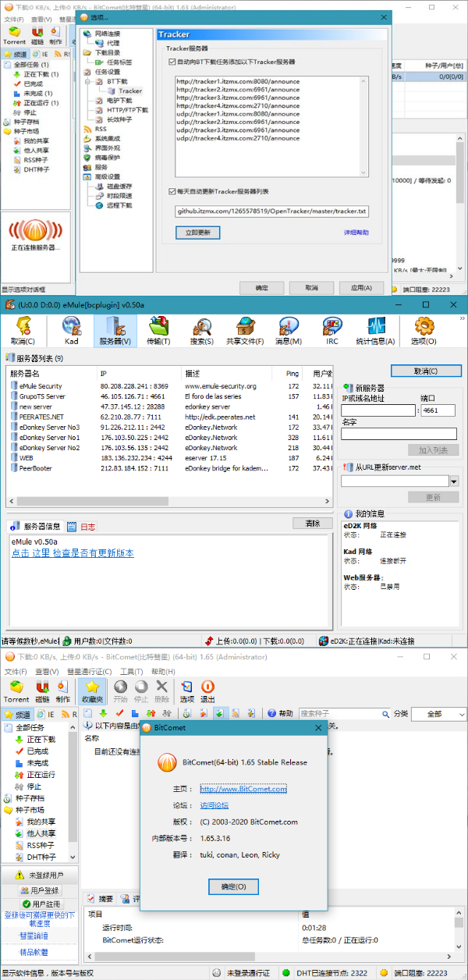
Task: Click 确定(O) in BitComet about dialog
Action: (x=234, y=886)
